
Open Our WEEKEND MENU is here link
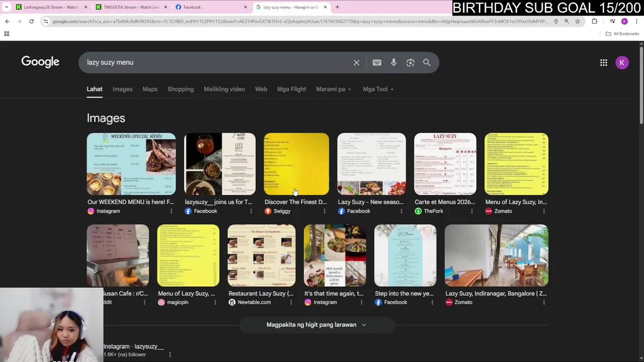pos(131,202)
